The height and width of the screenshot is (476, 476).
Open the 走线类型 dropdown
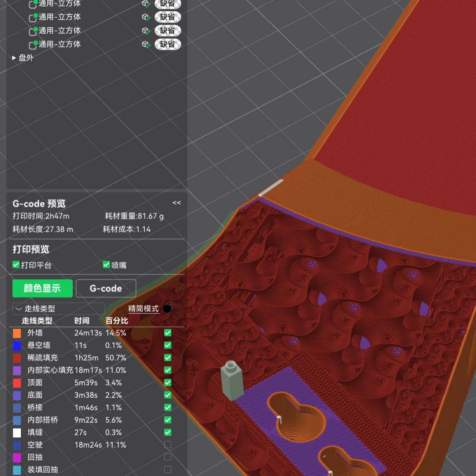point(59,308)
